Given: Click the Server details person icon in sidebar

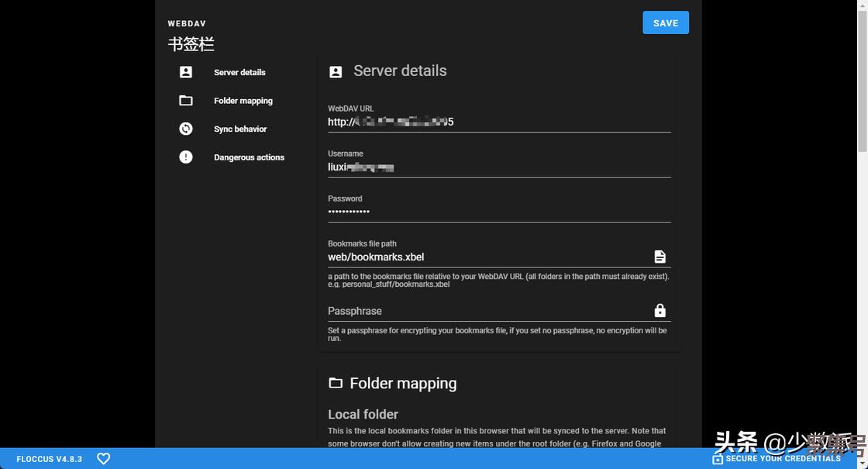Looking at the screenshot, I should click(x=186, y=72).
